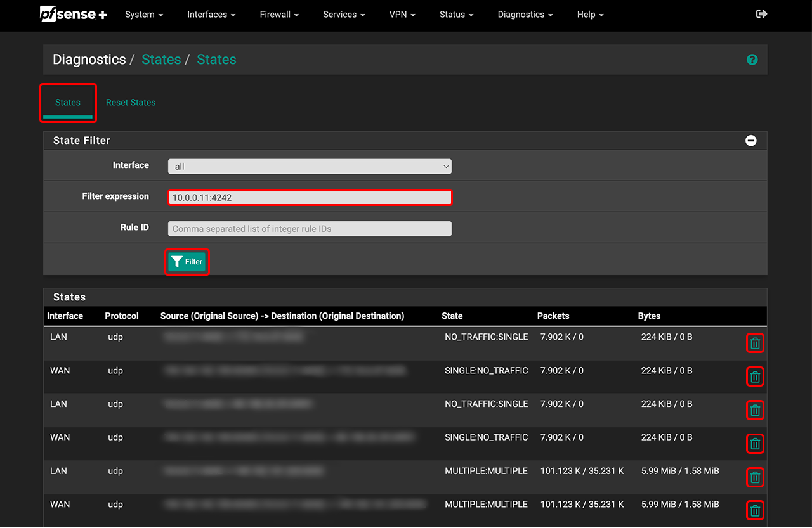This screenshot has height=528, width=812.
Task: Open the System menu
Action: (x=143, y=14)
